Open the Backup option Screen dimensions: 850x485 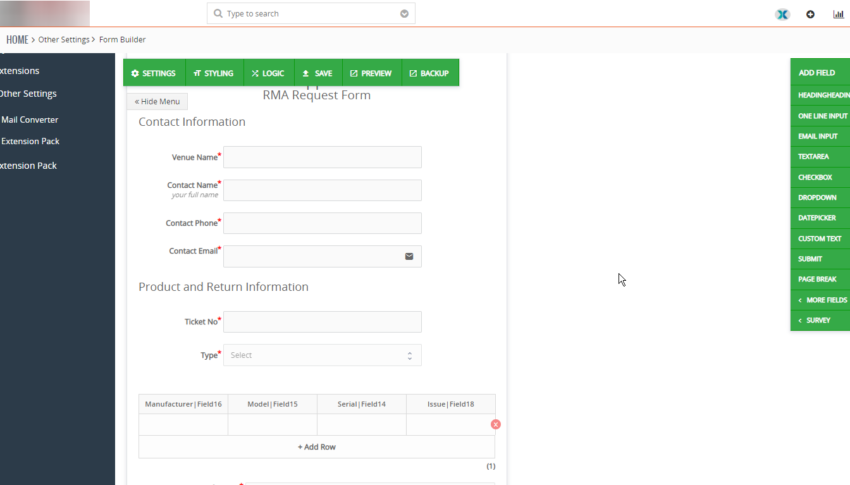(430, 73)
